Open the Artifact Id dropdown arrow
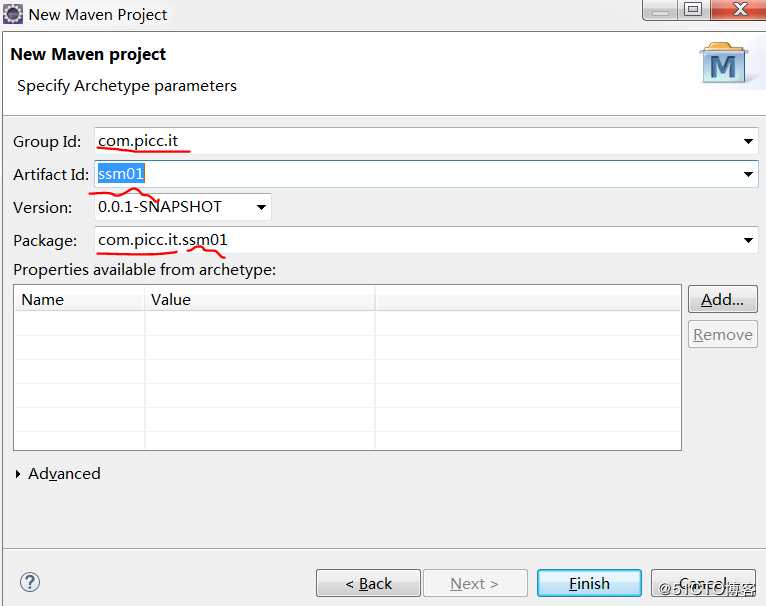Viewport: 766px width, 606px height. (748, 174)
